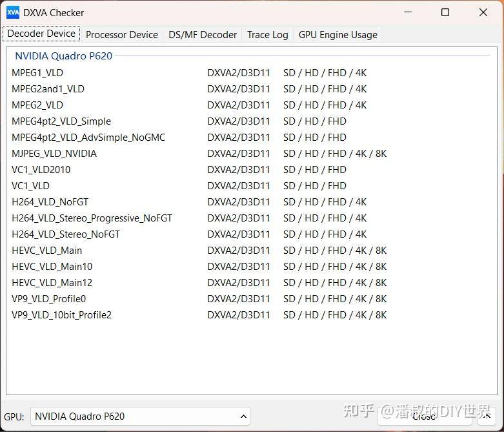Image resolution: width=504 pixels, height=432 pixels.
Task: Click resolution list of MPEG4pt2_VLD_Simple row
Action: [x=315, y=121]
